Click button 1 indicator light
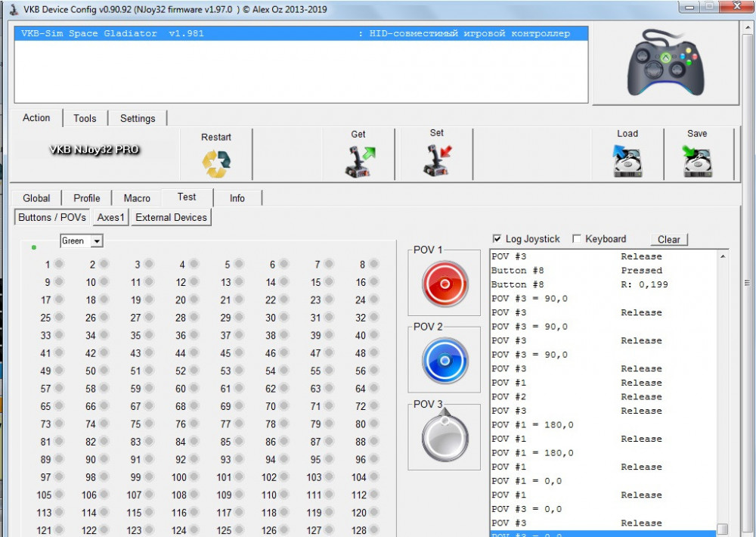The height and width of the screenshot is (537, 756). [59, 264]
